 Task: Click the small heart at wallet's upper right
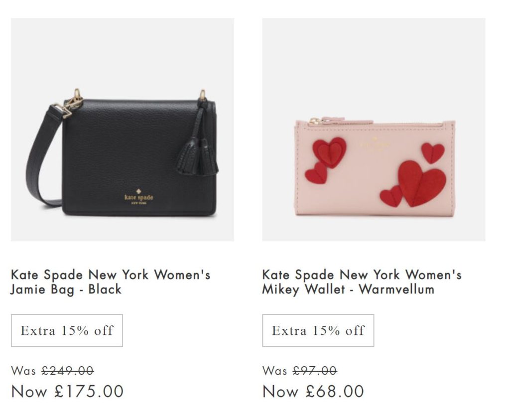tap(433, 152)
